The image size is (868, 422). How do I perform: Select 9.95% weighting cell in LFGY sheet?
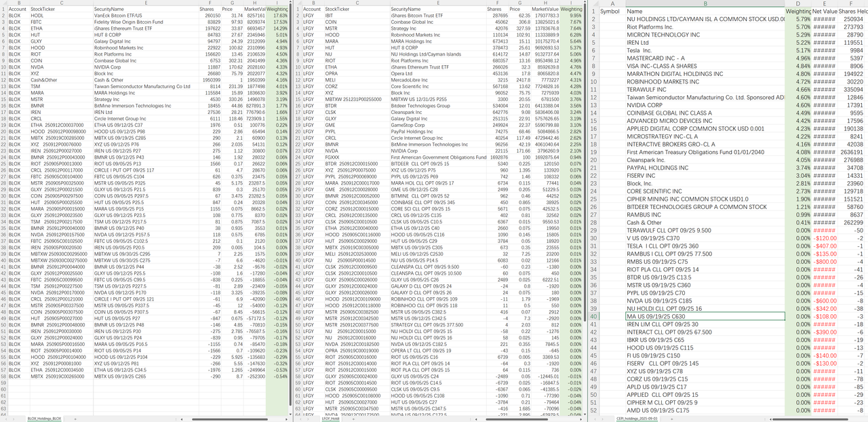tap(572, 15)
